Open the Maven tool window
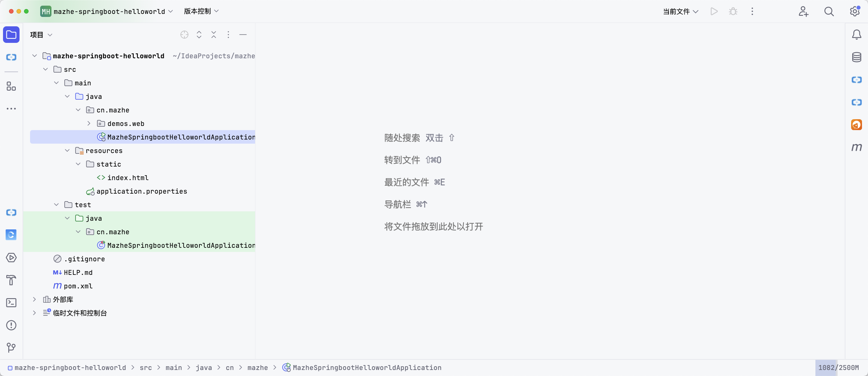868x376 pixels. coord(857,147)
